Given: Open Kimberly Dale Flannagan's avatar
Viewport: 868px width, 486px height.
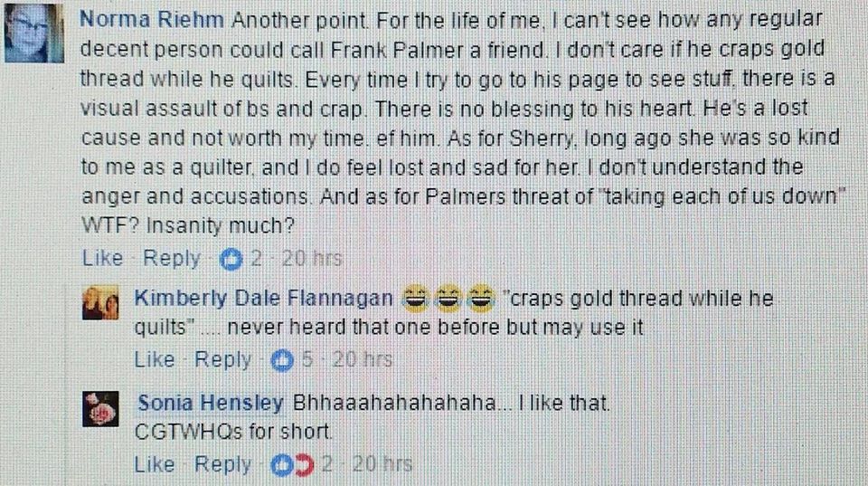Looking at the screenshot, I should [x=100, y=302].
